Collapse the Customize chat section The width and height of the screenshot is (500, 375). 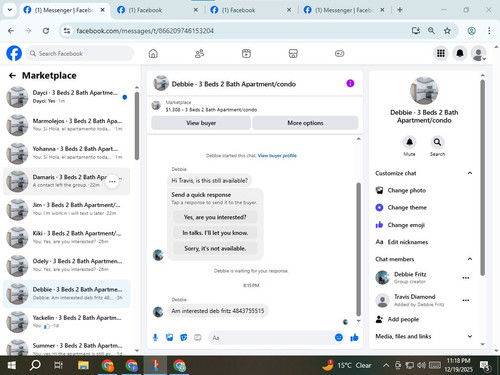(x=470, y=173)
